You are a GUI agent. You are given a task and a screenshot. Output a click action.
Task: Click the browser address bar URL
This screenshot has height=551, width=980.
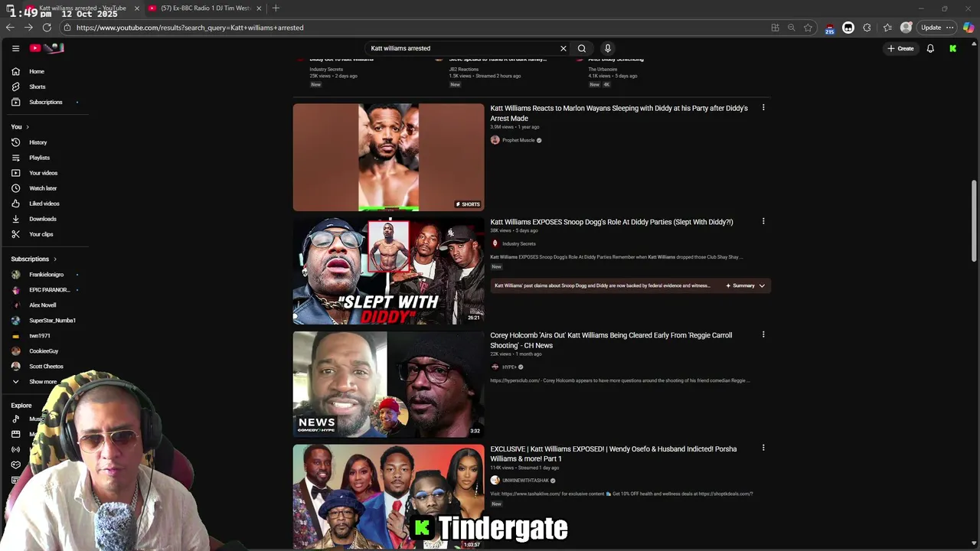(190, 28)
